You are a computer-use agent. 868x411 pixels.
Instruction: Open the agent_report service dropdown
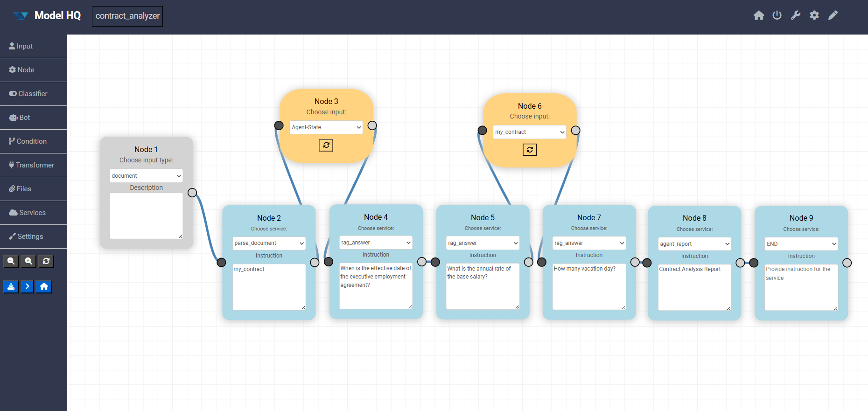click(x=694, y=244)
